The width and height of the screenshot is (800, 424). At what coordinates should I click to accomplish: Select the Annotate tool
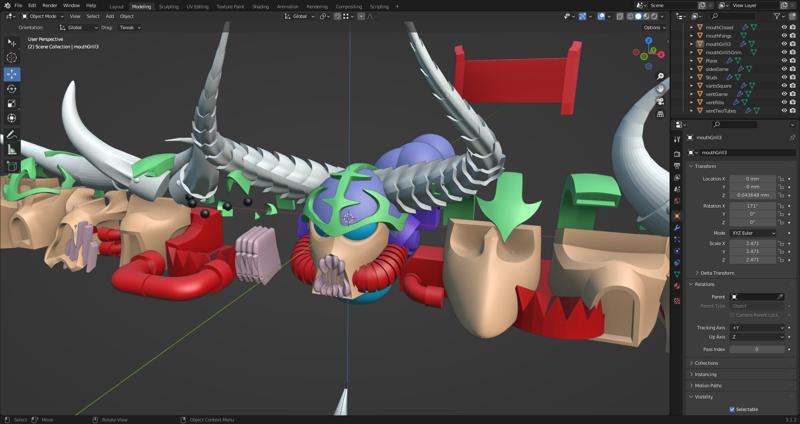pos(12,135)
